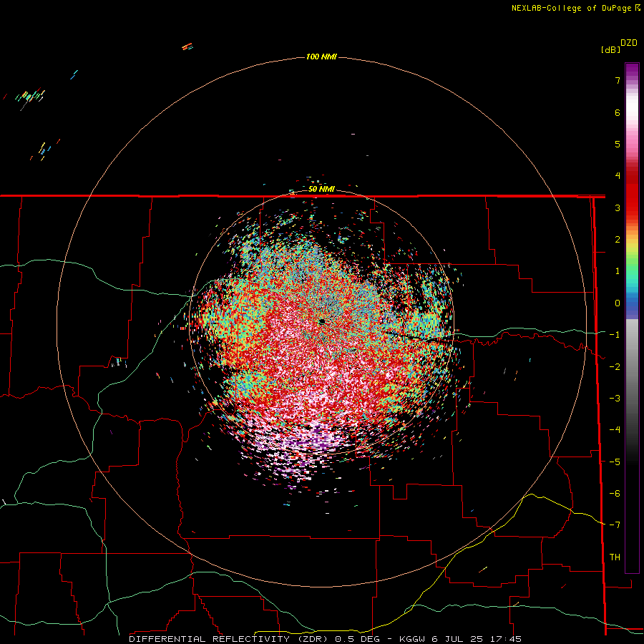Click the [dB] unit label
The image size is (644, 644).
point(611,49)
